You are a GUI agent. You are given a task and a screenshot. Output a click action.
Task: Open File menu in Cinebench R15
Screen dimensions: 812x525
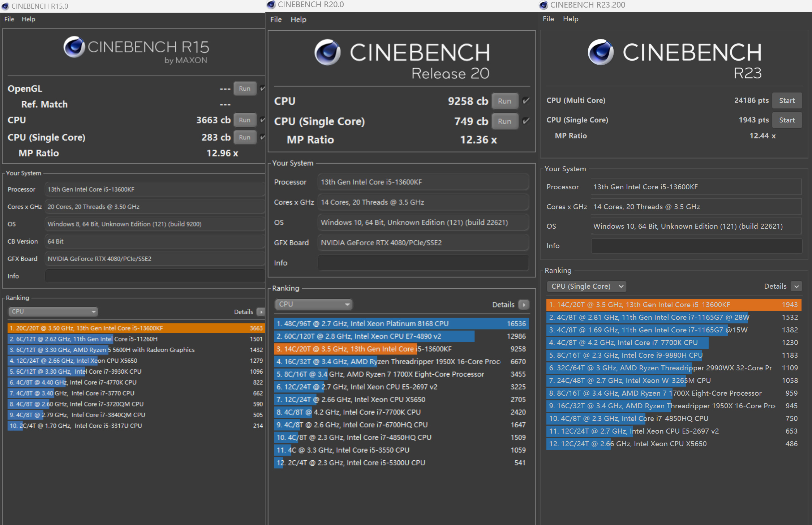[x=9, y=19]
